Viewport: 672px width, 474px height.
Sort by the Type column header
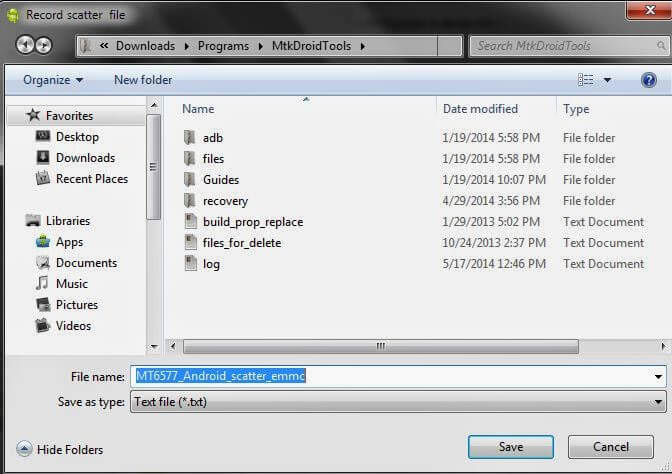pyautogui.click(x=576, y=109)
